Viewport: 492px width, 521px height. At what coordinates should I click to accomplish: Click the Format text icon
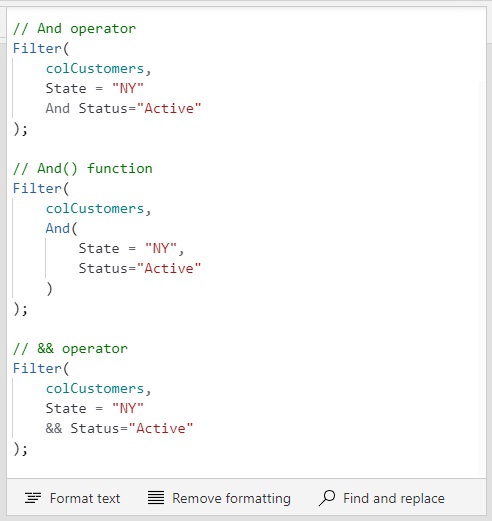33,498
